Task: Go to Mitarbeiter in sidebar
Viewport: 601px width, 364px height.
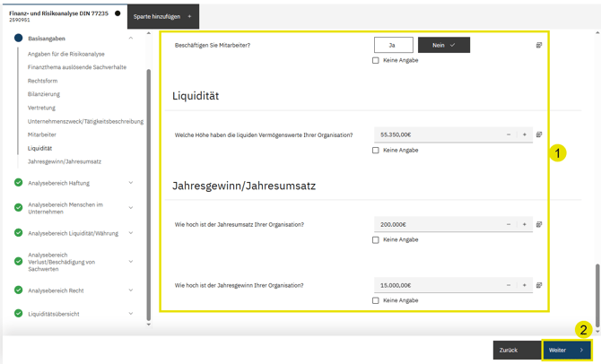Action: click(x=42, y=134)
